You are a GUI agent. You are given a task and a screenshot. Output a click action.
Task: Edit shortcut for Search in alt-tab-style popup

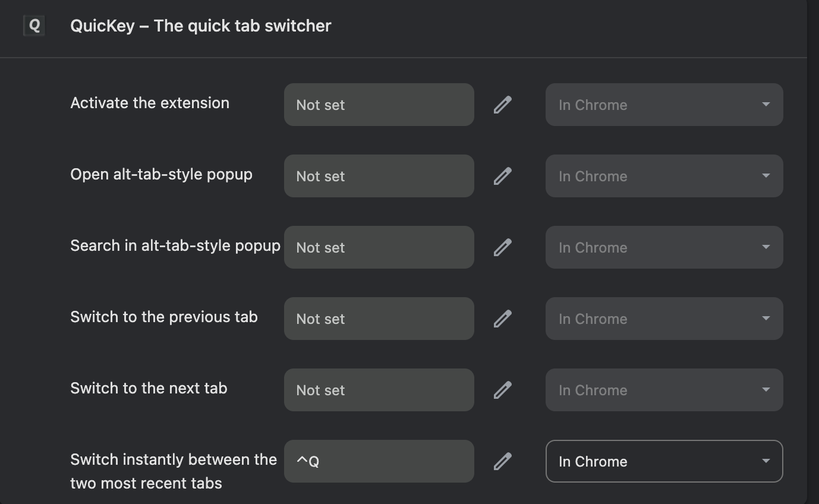[502, 247]
